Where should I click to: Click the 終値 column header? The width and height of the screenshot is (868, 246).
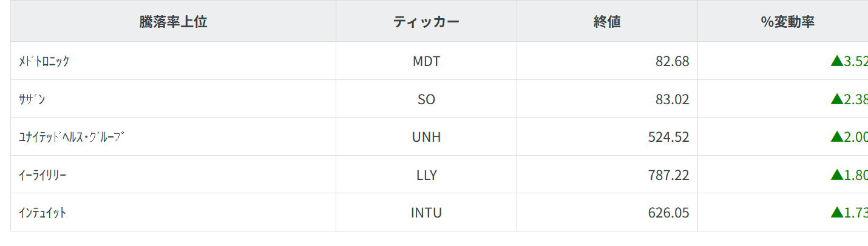click(x=607, y=22)
